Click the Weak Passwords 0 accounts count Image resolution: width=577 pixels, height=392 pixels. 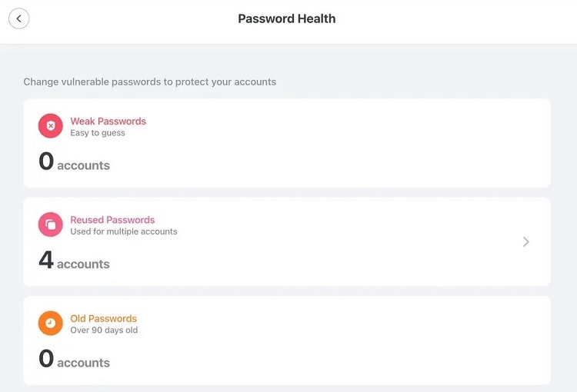[75, 161]
